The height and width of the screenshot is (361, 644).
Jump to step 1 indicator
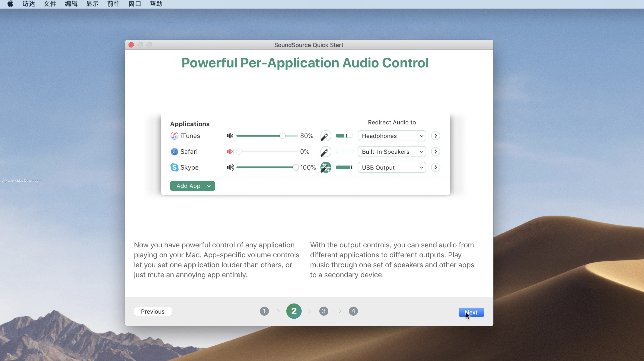tap(264, 311)
